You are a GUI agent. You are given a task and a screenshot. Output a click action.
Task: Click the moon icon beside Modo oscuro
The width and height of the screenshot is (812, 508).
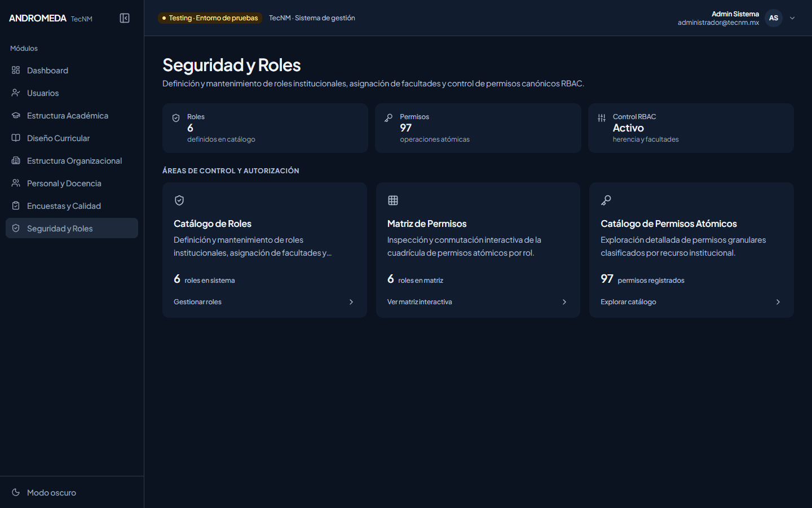[x=16, y=492]
